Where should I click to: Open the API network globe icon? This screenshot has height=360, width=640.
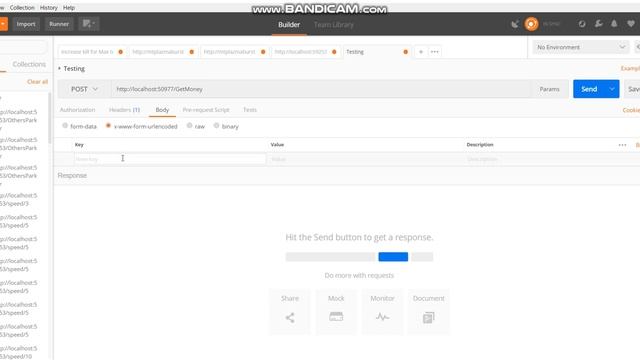tap(582, 24)
